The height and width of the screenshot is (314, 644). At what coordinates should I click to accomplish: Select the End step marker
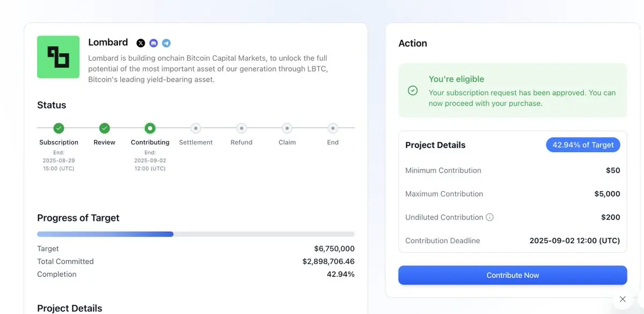pos(333,128)
